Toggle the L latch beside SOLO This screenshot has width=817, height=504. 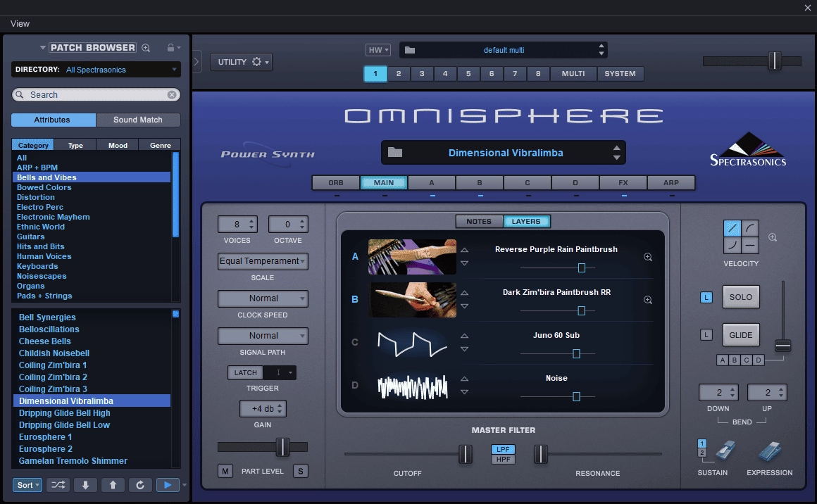coord(706,297)
